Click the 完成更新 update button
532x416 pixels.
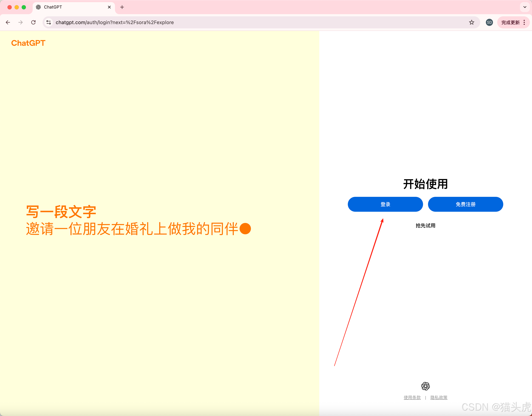510,22
